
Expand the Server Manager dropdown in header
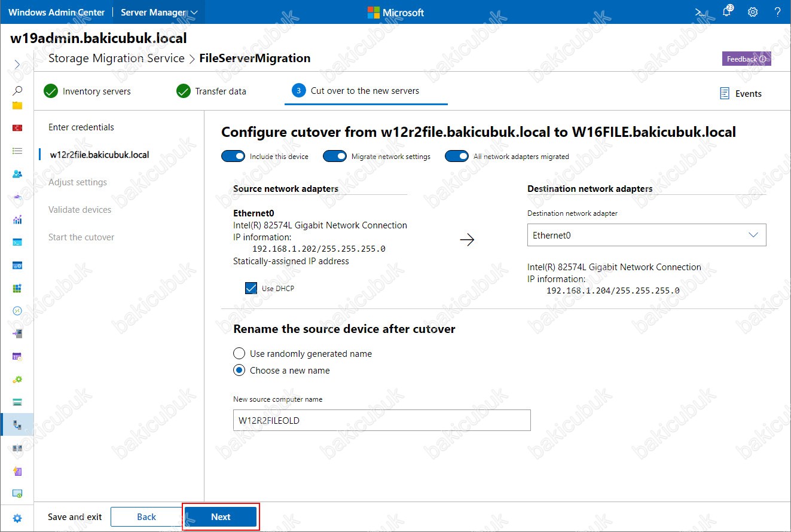coord(159,12)
